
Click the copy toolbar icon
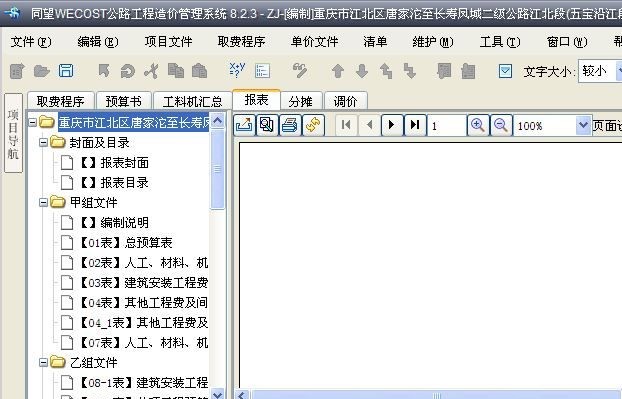click(175, 71)
